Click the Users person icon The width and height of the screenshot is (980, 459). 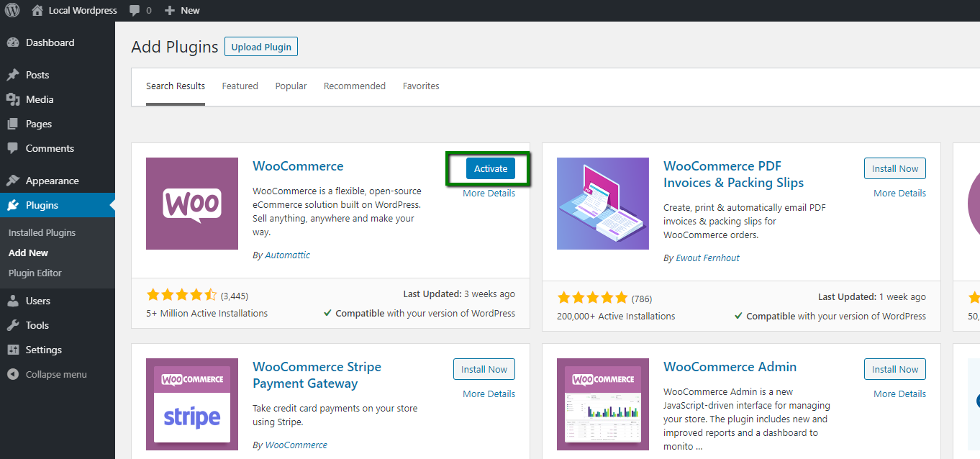pos(13,301)
